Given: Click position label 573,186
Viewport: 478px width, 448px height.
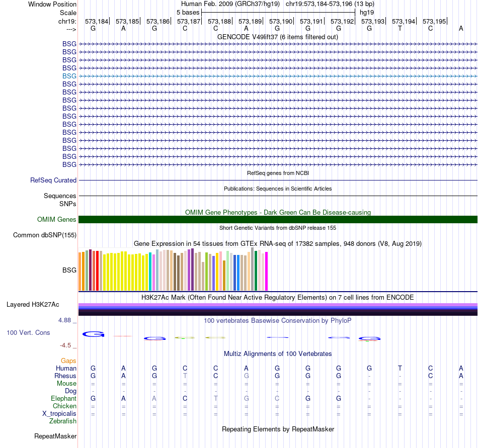Looking at the screenshot, I should point(158,21).
